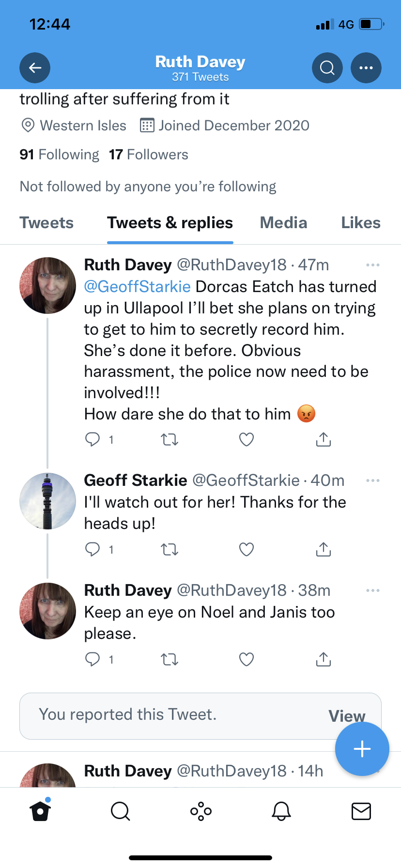Switch to the Media tab

coord(283,223)
